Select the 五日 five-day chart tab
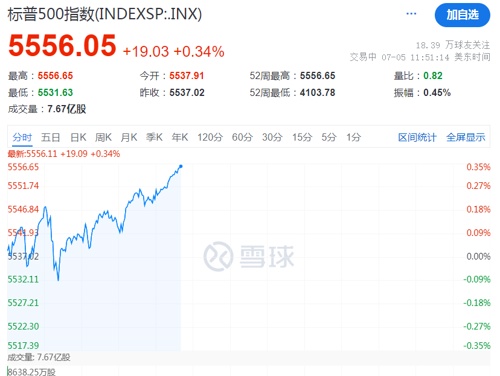This screenshot has width=500, height=376. [x=50, y=137]
